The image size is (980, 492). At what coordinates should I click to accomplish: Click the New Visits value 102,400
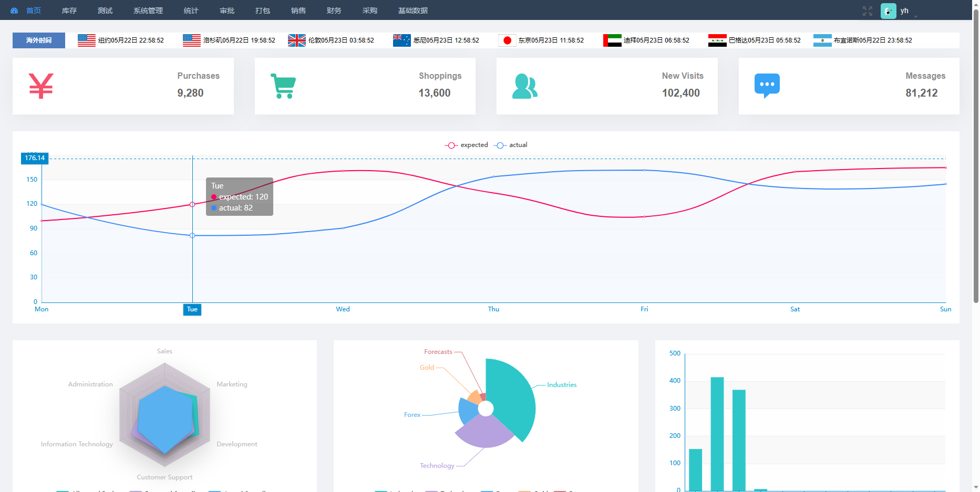coord(681,93)
